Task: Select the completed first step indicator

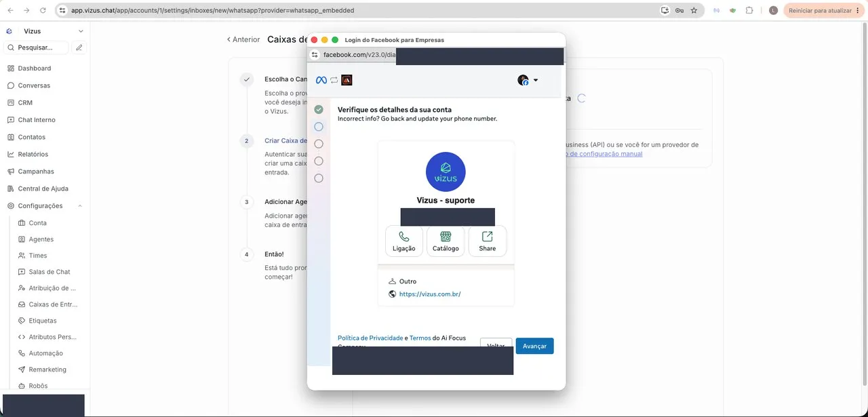Action: point(319,109)
